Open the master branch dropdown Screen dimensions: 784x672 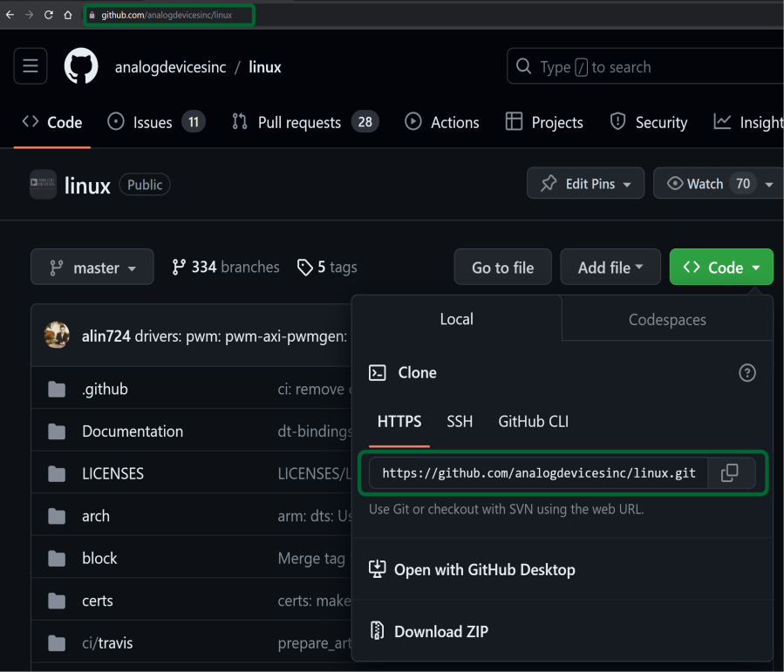tap(92, 268)
